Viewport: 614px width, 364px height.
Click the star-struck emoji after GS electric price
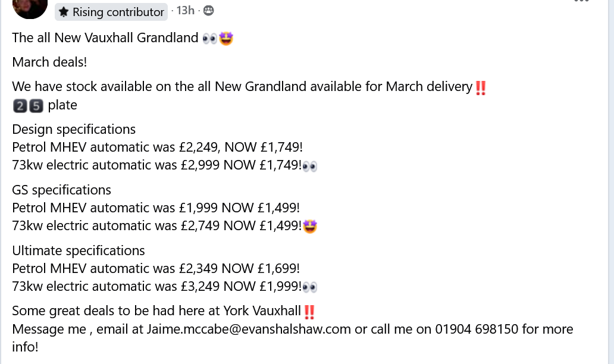(x=309, y=227)
